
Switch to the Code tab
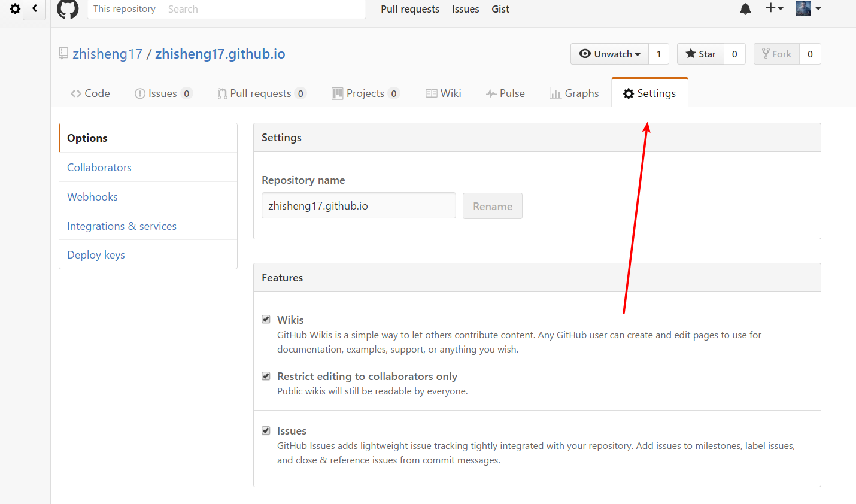click(90, 93)
